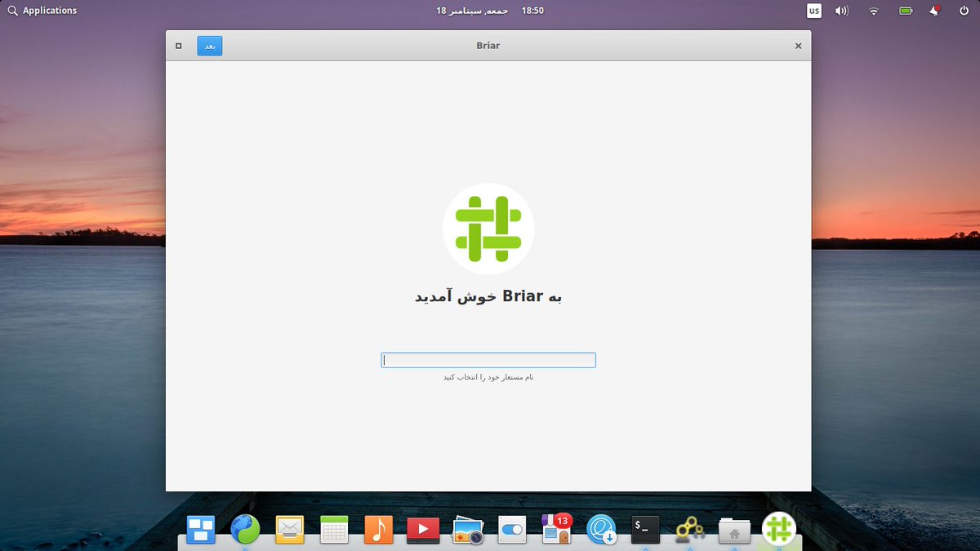Launch Videos from the dock

click(423, 531)
